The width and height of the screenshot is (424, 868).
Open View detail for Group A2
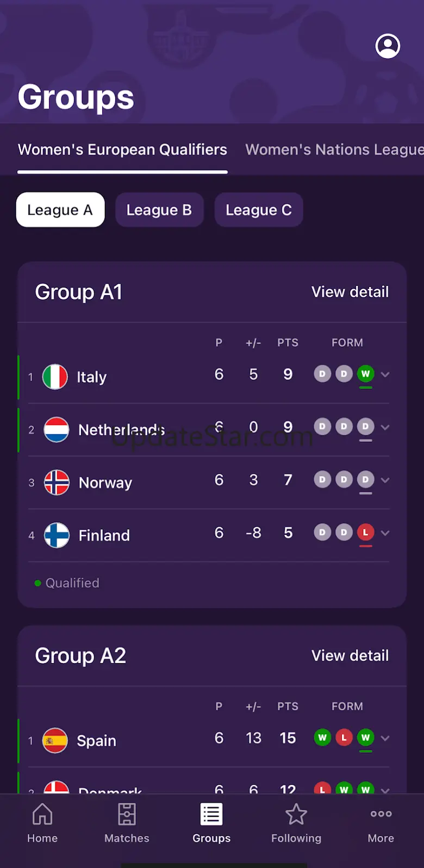(350, 655)
